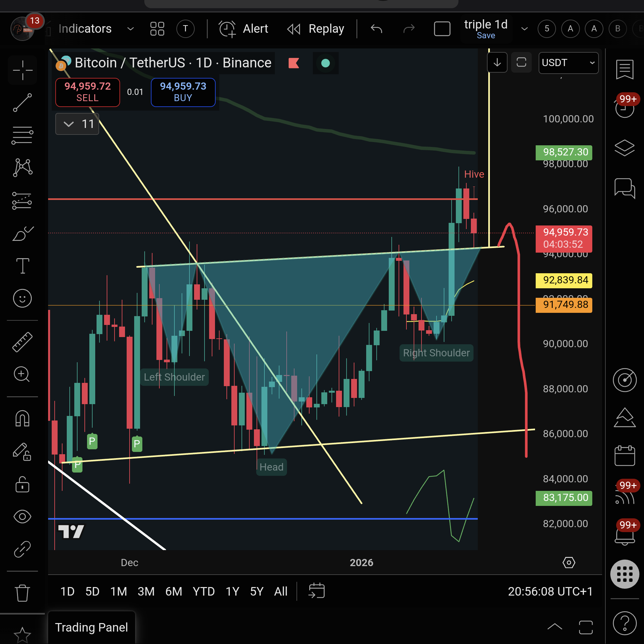Select the trend line drawing tool
Image resolution: width=644 pixels, height=644 pixels.
tap(22, 102)
